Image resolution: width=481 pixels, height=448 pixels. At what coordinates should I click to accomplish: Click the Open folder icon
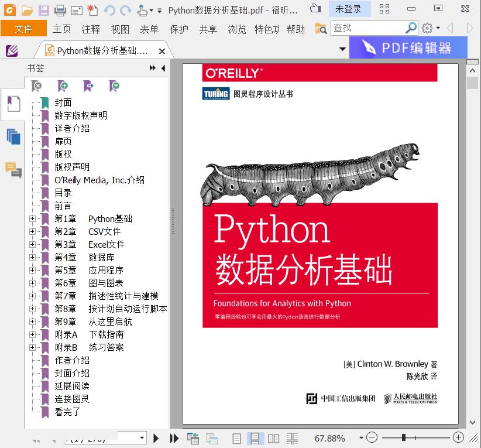[x=28, y=11]
